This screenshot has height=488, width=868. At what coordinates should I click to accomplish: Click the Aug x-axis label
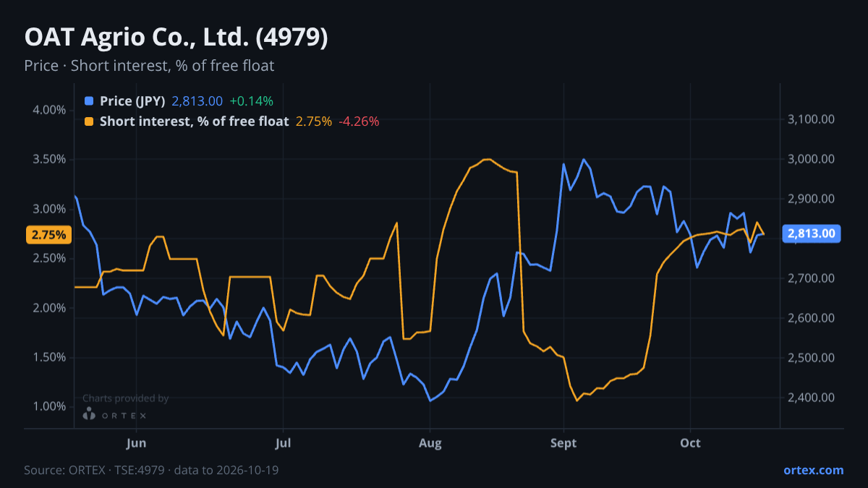click(x=430, y=443)
